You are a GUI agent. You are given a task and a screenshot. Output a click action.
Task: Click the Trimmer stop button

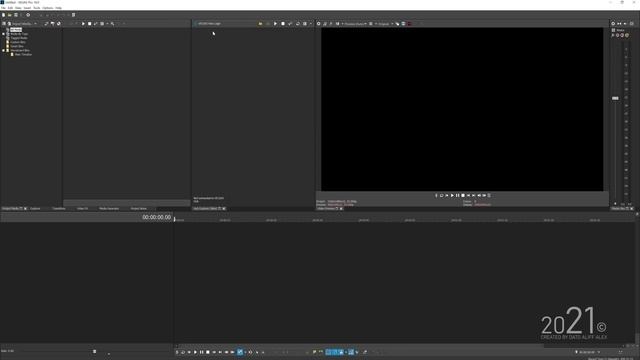(283, 24)
